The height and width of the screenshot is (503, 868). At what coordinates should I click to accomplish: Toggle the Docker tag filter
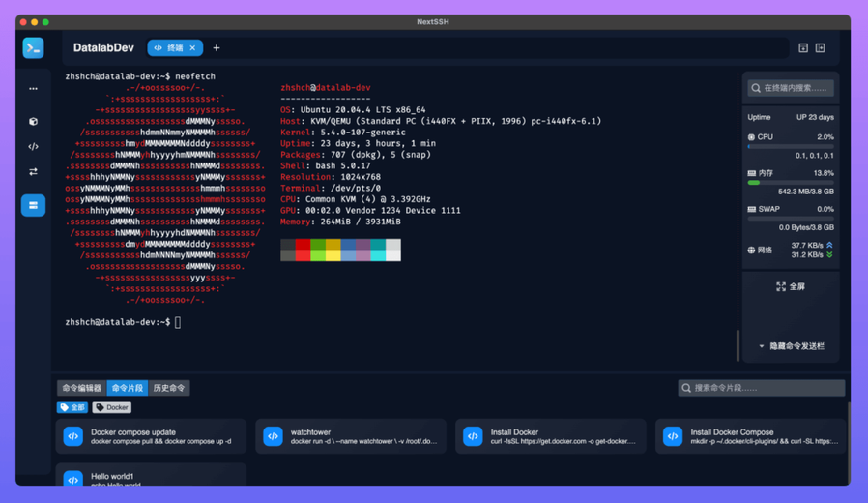(112, 408)
